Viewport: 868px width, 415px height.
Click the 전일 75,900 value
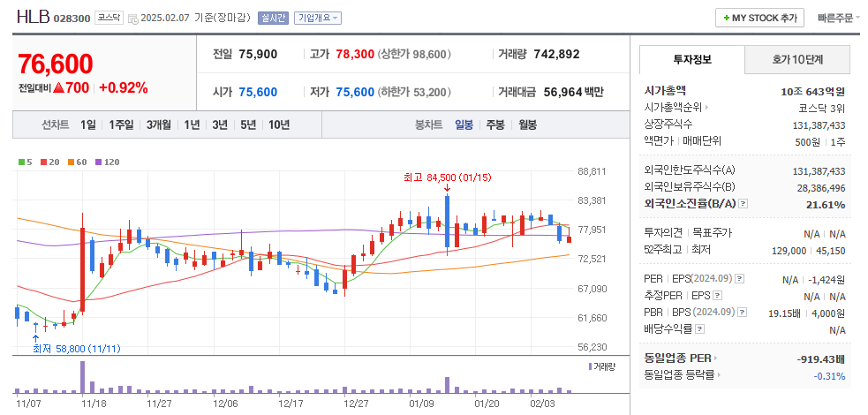point(258,54)
